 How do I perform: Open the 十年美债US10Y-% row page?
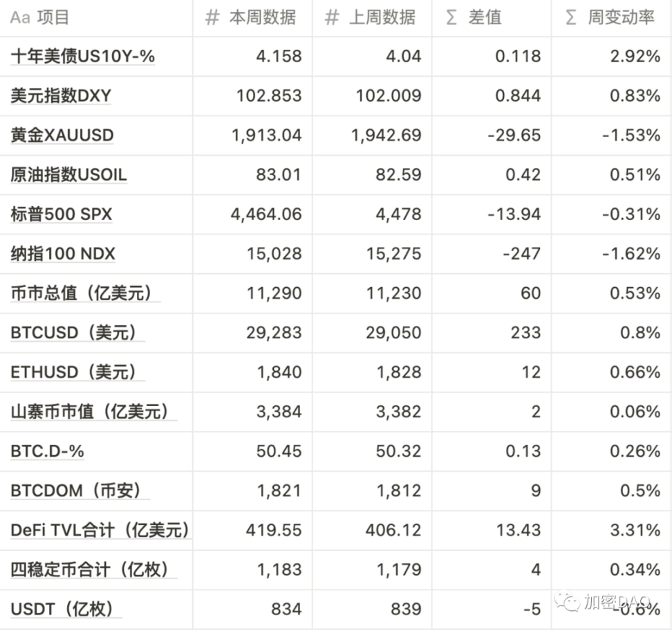[x=82, y=57]
